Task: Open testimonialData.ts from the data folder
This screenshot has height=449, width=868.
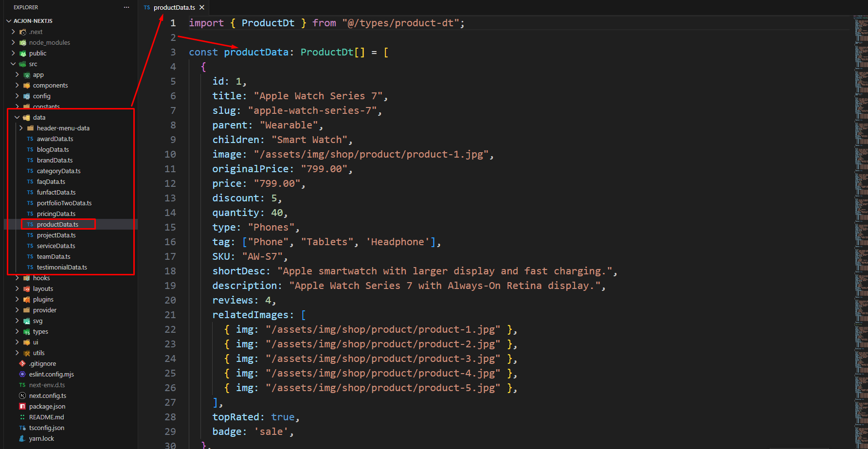Action: [62, 267]
